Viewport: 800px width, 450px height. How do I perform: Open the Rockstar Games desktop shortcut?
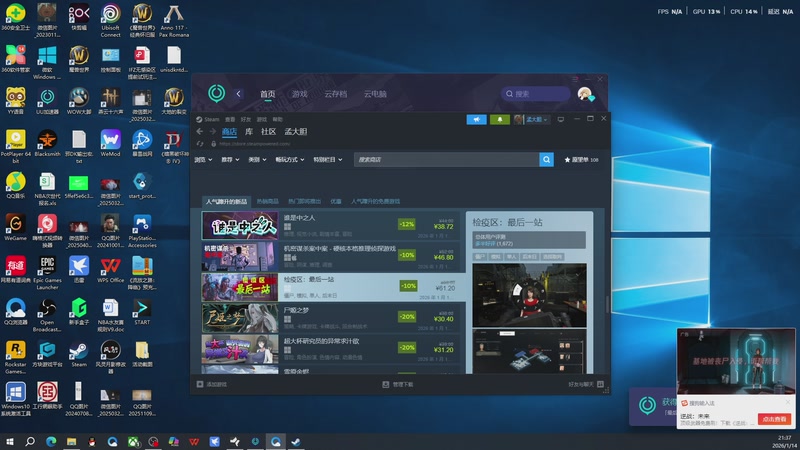click(15, 357)
